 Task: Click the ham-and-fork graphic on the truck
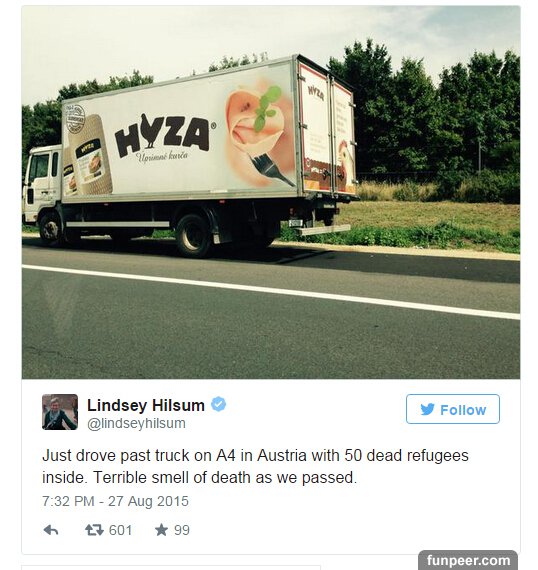[260, 135]
